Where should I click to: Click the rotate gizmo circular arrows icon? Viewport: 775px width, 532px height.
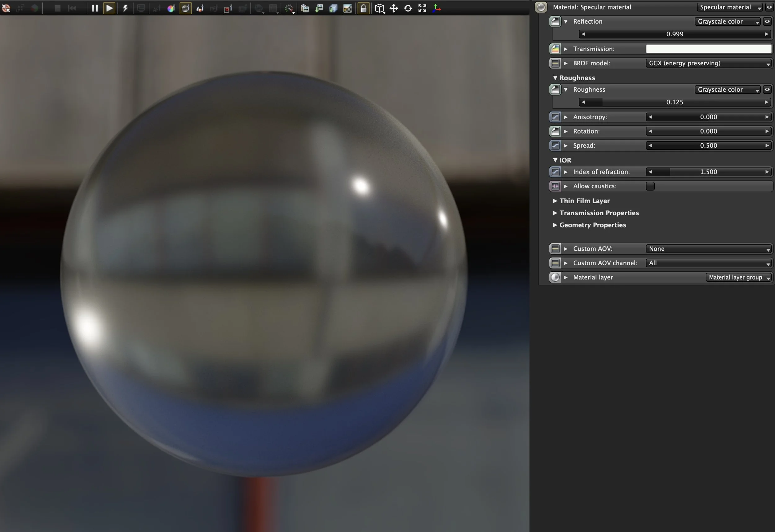pos(408,8)
